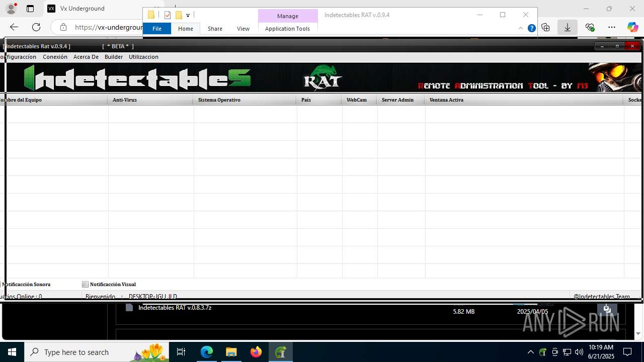Enable the Notificacción Visual checkbox
The image size is (644, 362).
pos(85,285)
